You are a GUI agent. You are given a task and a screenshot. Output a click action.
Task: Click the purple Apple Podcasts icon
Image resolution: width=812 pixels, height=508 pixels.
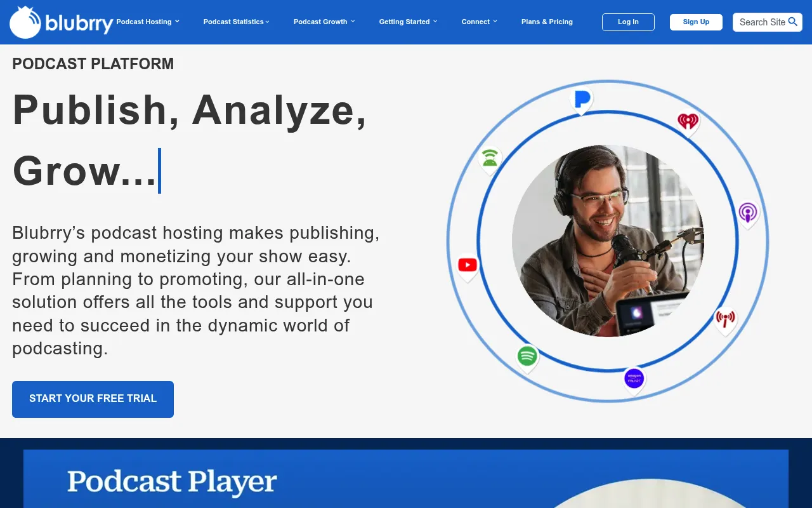pos(748,213)
